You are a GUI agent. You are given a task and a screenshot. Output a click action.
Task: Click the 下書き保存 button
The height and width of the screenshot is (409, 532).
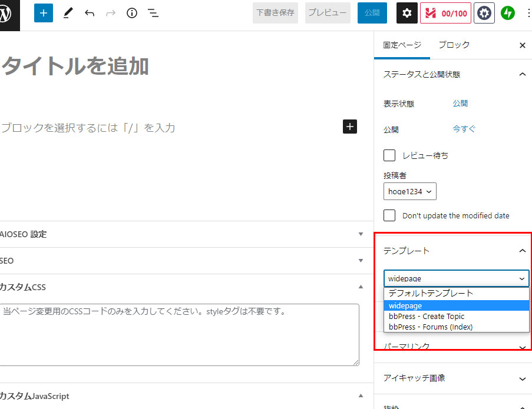(275, 13)
